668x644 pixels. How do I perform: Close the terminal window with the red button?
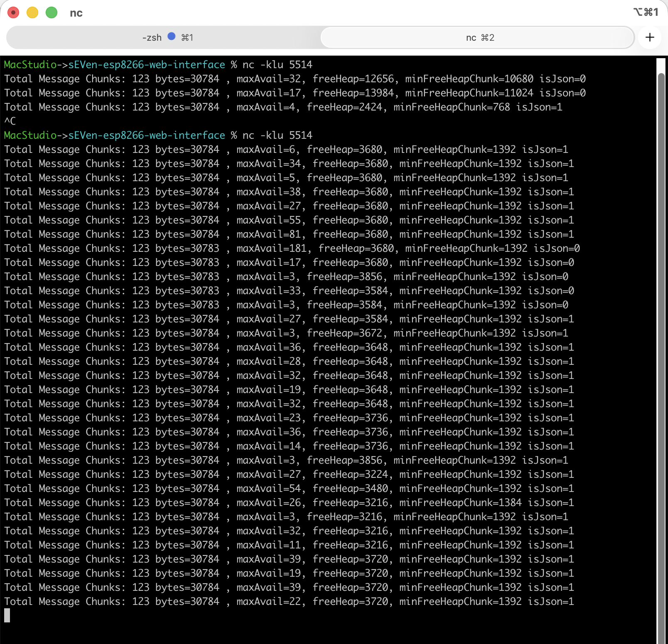(x=13, y=13)
